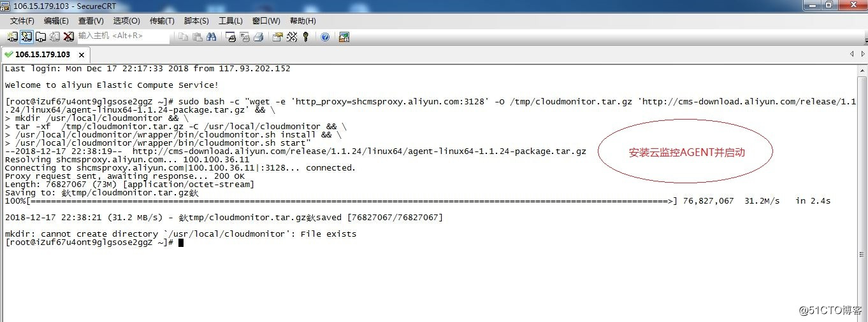Click the 'Length: 76827067 (73M)' line
The width and height of the screenshot is (868, 322).
click(x=129, y=185)
